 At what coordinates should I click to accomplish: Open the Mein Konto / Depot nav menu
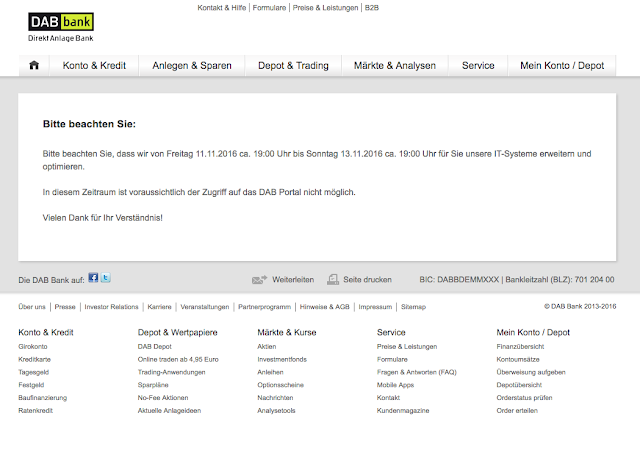(562, 66)
